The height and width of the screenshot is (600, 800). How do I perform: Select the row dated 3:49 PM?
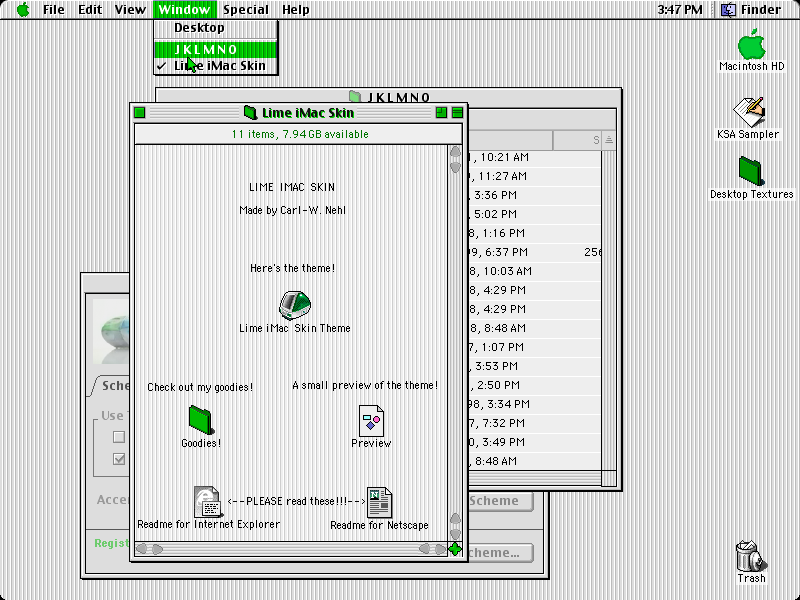pyautogui.click(x=534, y=442)
